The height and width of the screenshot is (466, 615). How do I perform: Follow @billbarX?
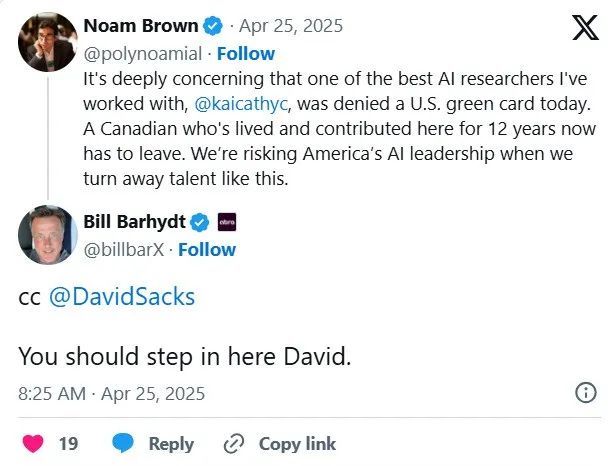click(x=206, y=249)
